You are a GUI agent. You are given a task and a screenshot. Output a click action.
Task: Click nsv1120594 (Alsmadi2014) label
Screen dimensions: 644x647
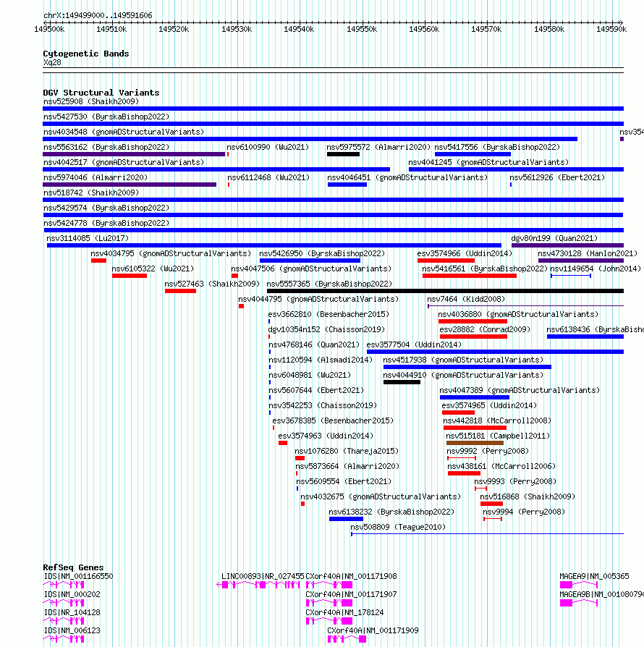(321, 360)
